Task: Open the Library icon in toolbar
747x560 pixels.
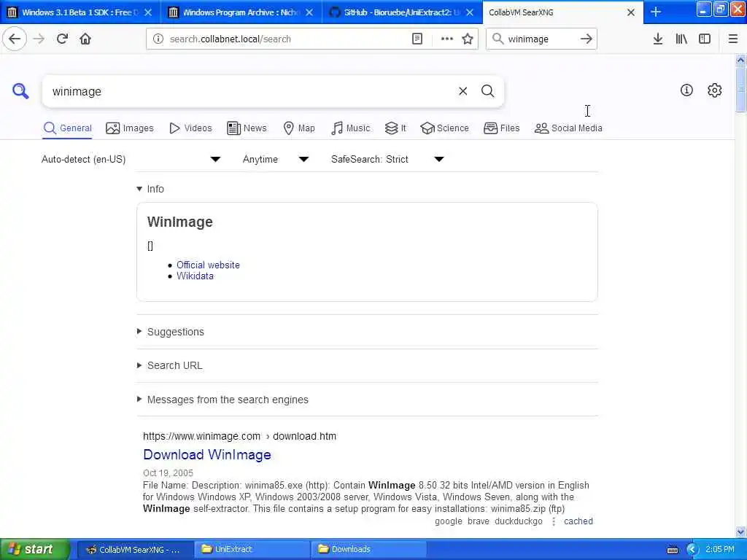Action: click(681, 39)
